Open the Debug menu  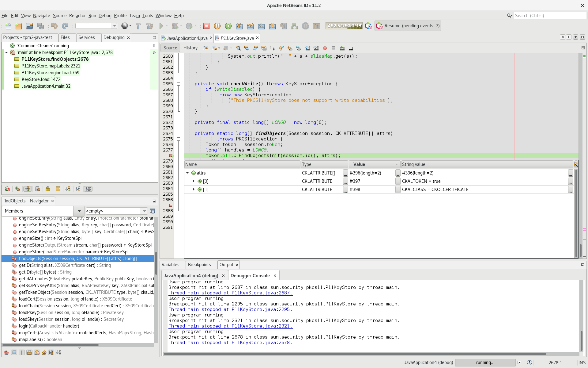(x=105, y=16)
